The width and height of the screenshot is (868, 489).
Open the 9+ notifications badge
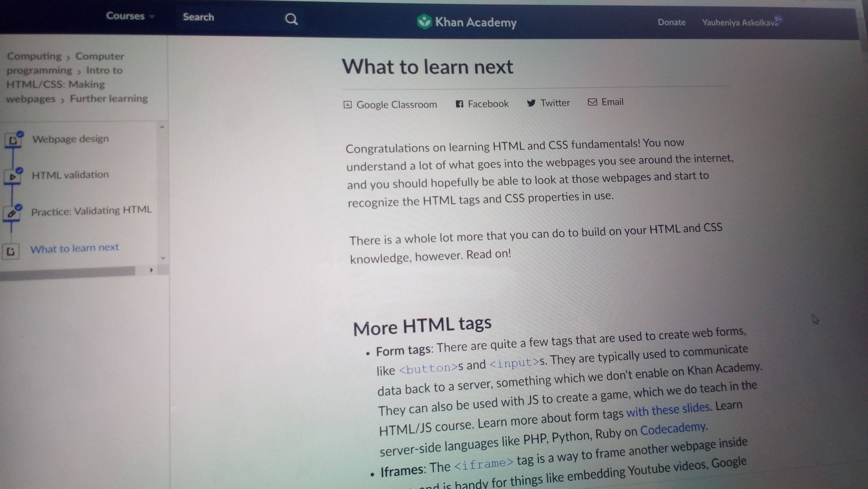pyautogui.click(x=778, y=19)
